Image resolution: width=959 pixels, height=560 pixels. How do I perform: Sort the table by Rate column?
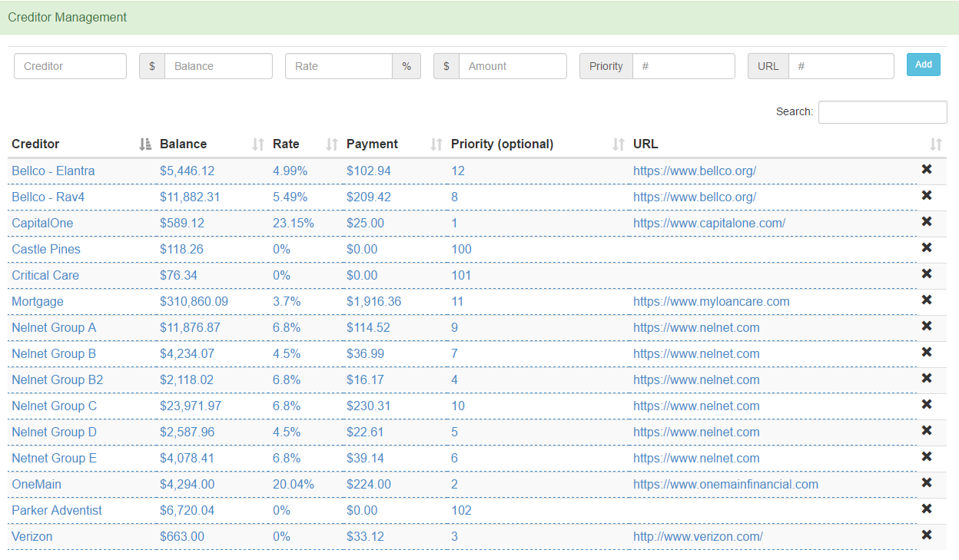(x=332, y=144)
